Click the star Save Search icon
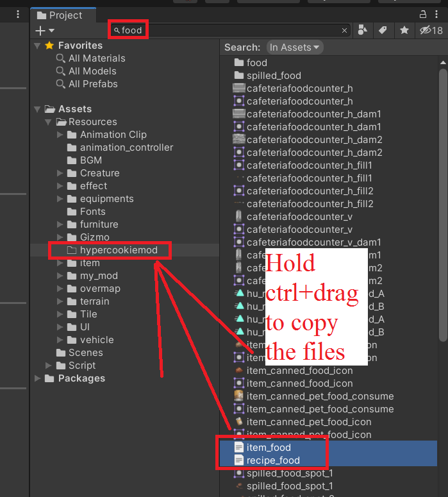The image size is (448, 497). (x=404, y=30)
